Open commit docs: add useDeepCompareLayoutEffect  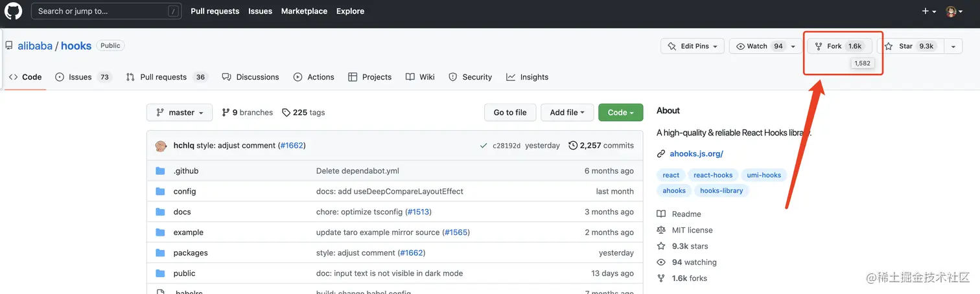click(x=390, y=192)
